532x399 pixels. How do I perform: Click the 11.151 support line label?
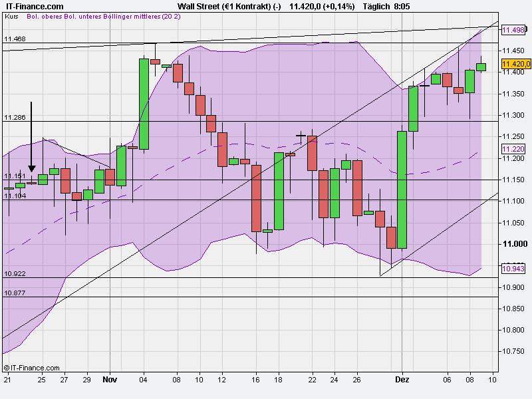(x=15, y=176)
